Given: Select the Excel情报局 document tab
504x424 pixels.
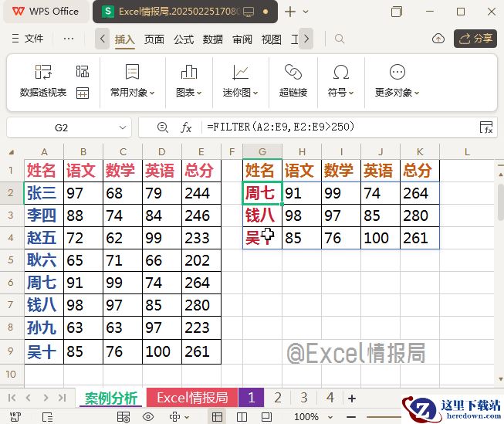Looking at the screenshot, I should click(x=184, y=12).
